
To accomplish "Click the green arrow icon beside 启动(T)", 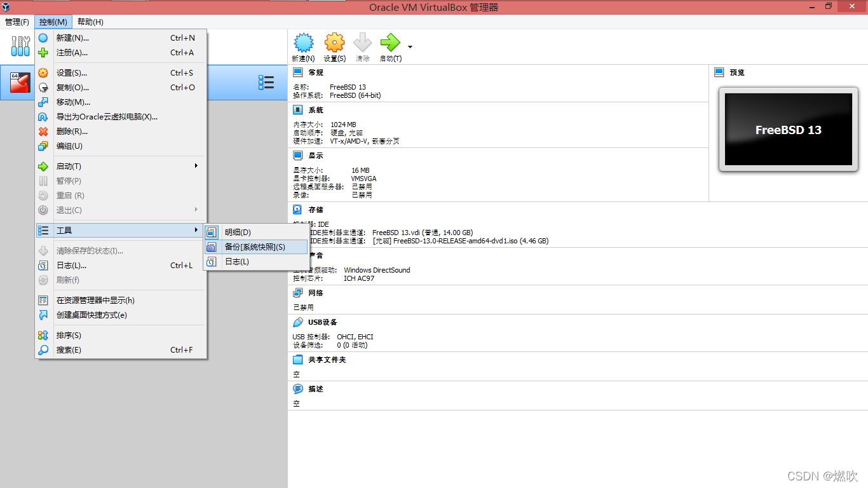I will pyautogui.click(x=43, y=166).
